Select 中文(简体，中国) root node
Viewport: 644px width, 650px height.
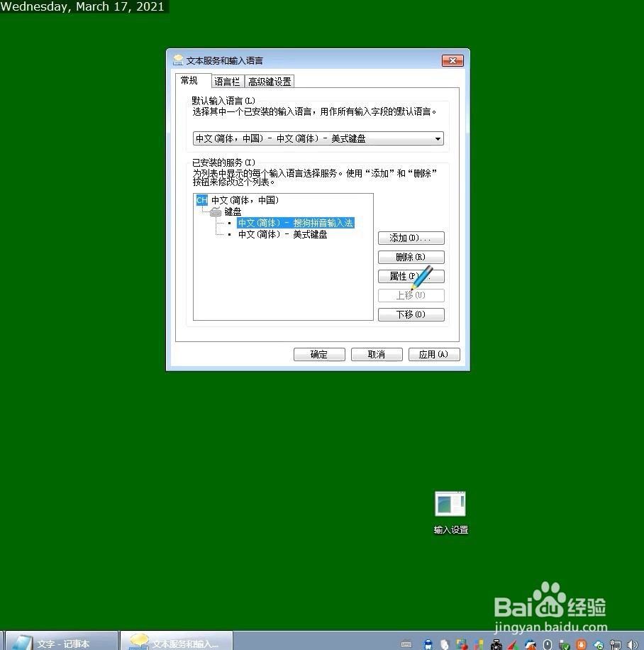point(245,200)
